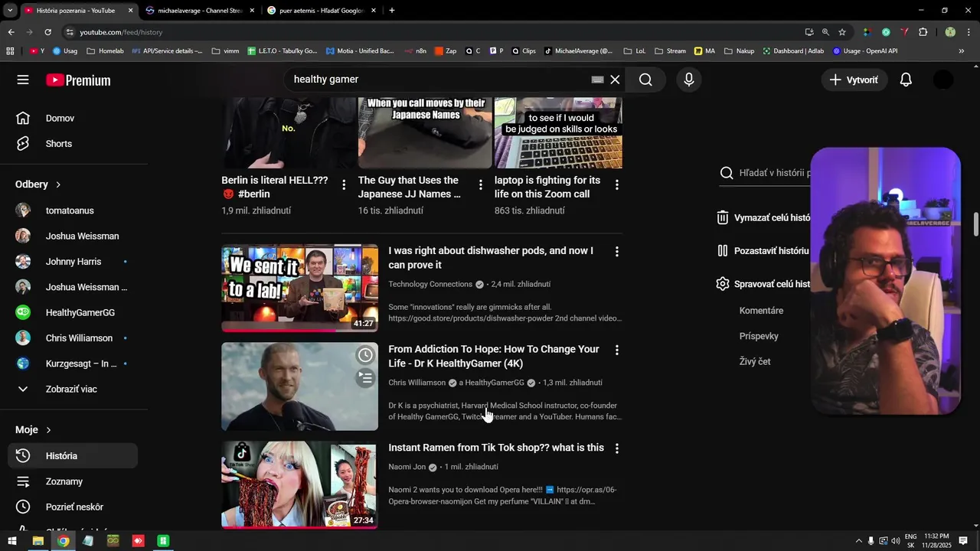Click the address bar URL

pos(121,32)
